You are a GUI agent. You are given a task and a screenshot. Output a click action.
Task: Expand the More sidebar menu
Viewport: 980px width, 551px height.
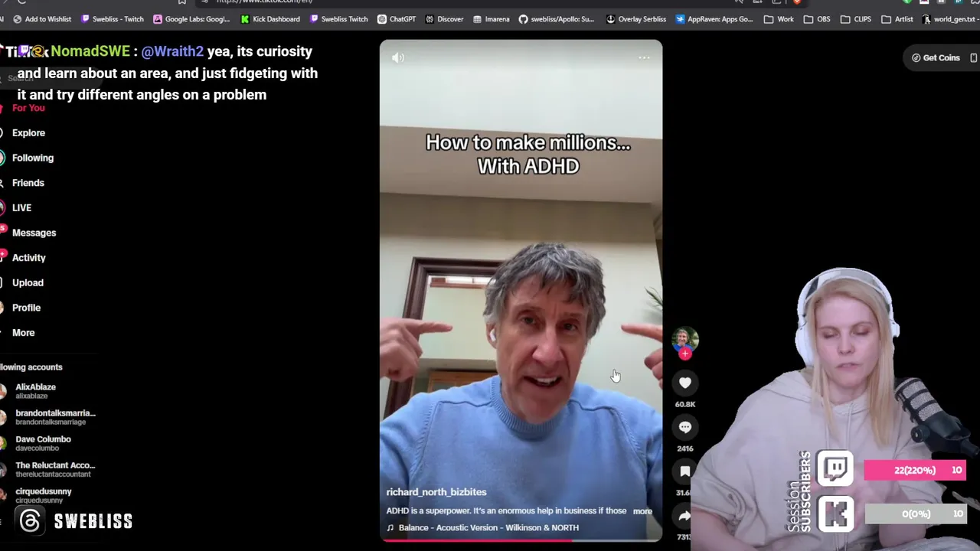tap(23, 333)
